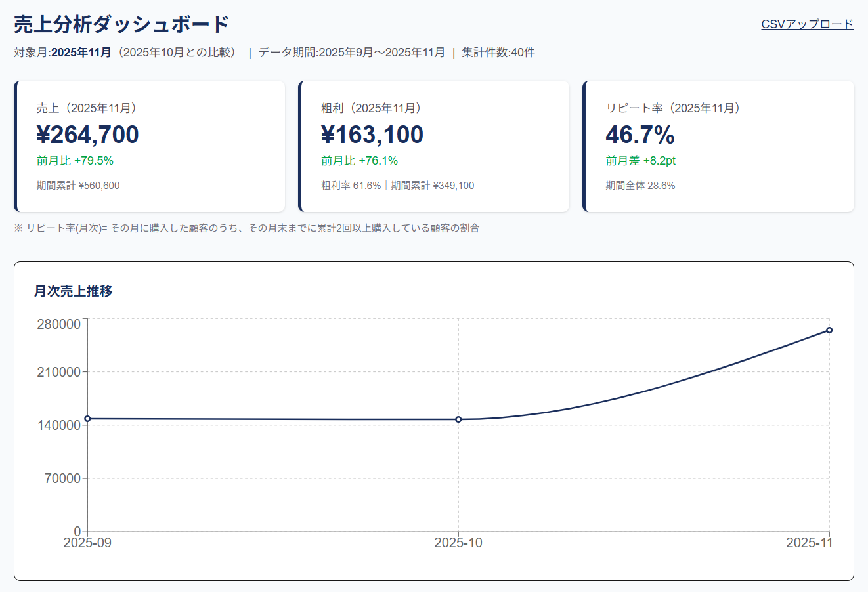Click the 粗利率 61.6% text
Viewport: 868px width, 592px height.
[351, 186]
